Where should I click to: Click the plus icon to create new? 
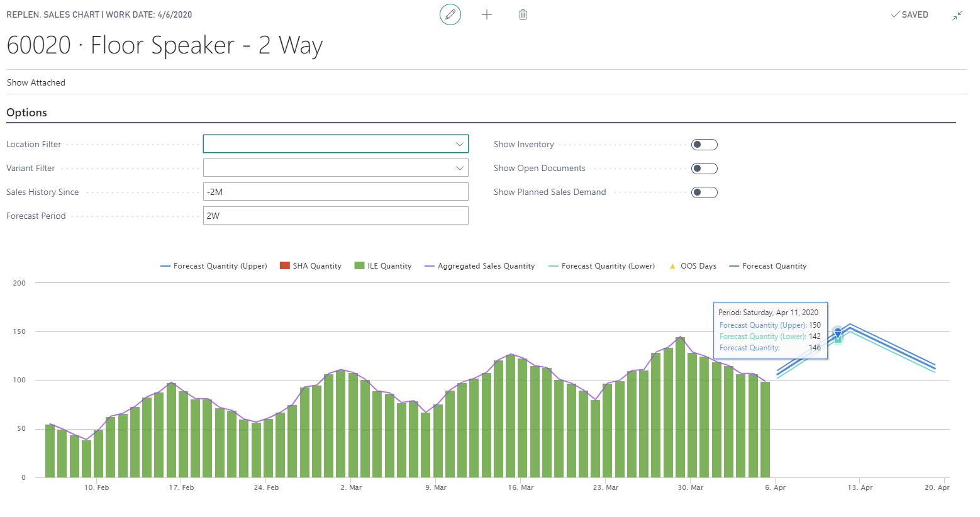tap(487, 14)
